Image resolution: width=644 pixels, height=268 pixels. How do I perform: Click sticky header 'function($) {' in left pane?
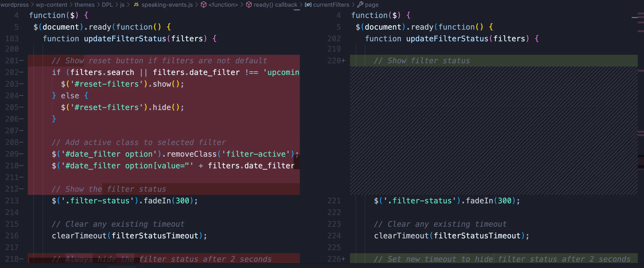[x=58, y=15]
